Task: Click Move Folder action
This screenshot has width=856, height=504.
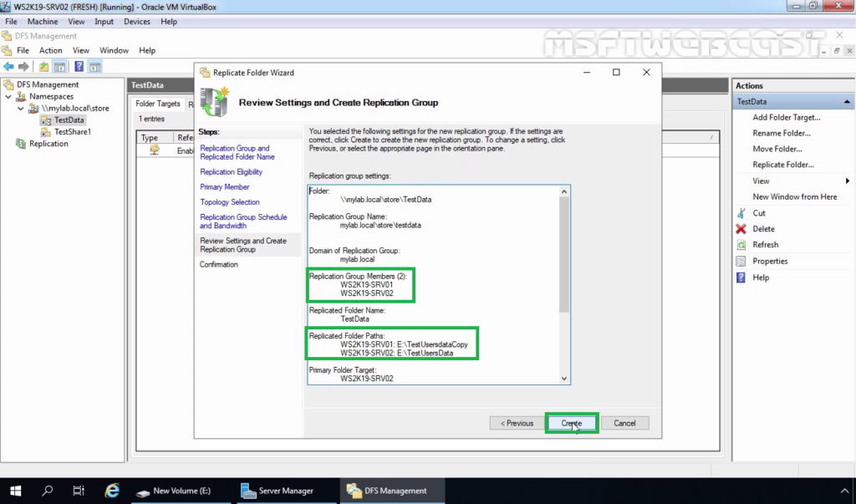Action: click(x=777, y=149)
